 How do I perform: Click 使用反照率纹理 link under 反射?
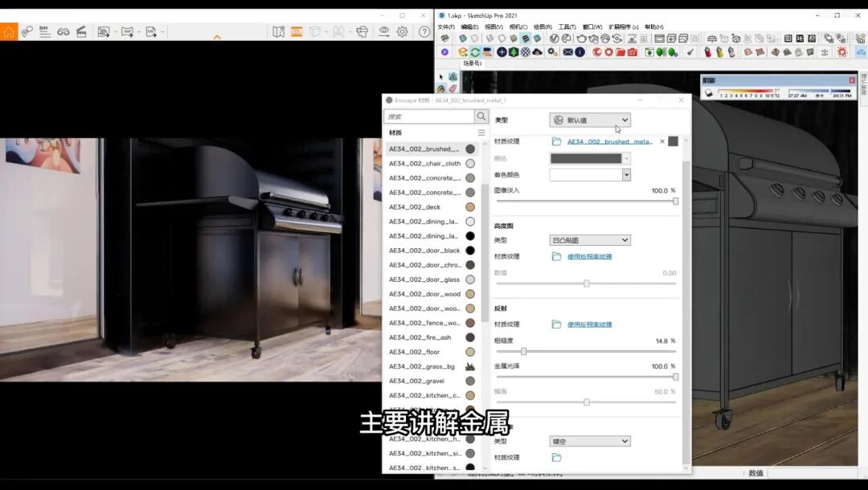point(589,325)
